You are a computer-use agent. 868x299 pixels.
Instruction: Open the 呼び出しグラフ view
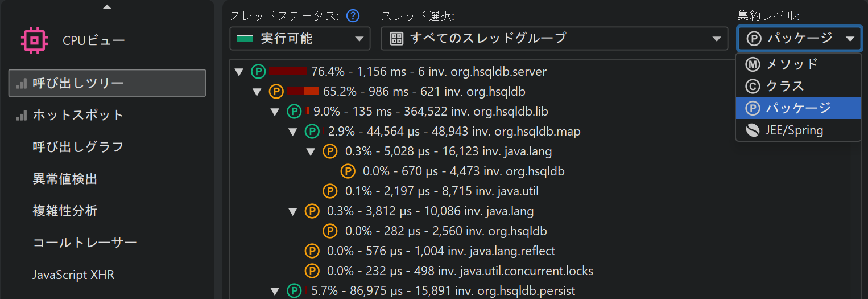click(78, 147)
